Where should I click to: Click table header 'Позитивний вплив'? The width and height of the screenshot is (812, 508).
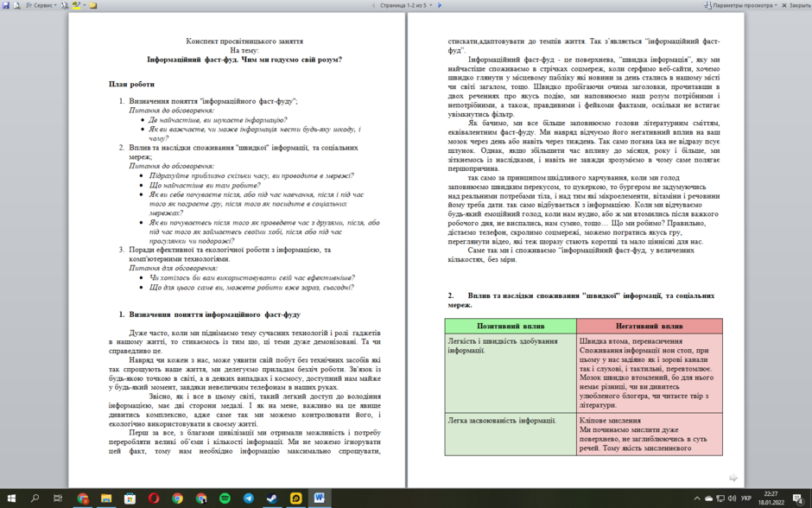pos(511,327)
